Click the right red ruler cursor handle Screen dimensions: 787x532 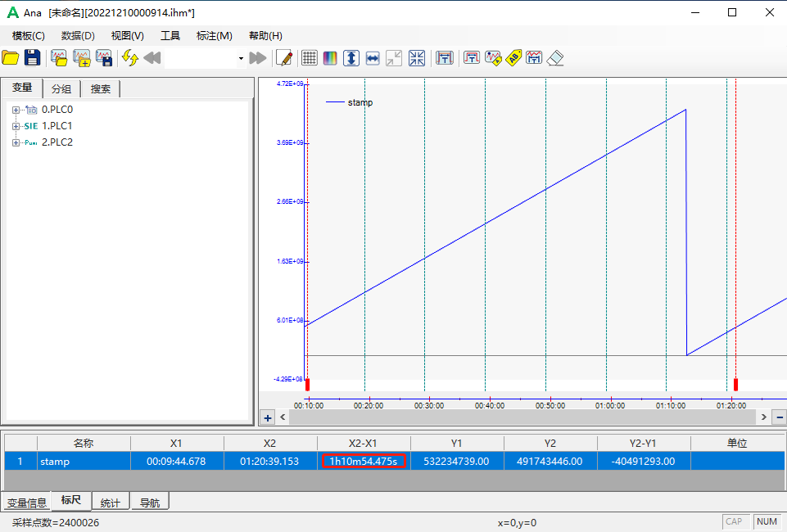click(x=735, y=385)
